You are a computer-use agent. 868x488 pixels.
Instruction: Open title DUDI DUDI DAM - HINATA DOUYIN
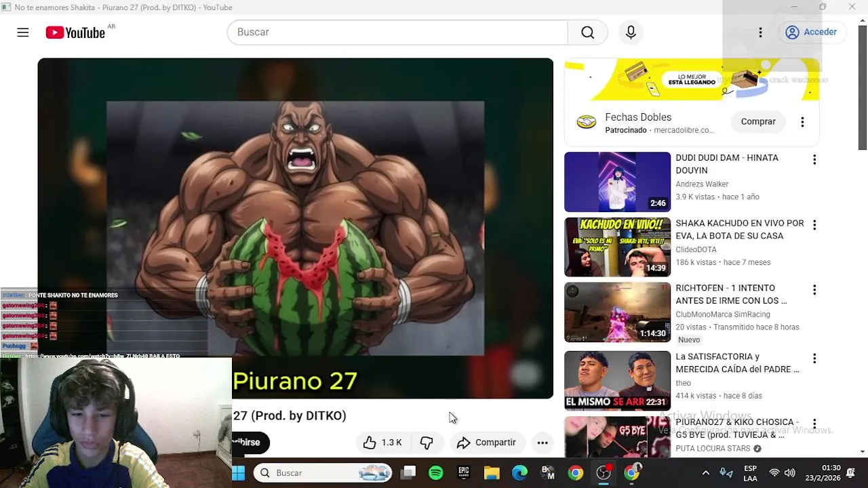click(727, 164)
